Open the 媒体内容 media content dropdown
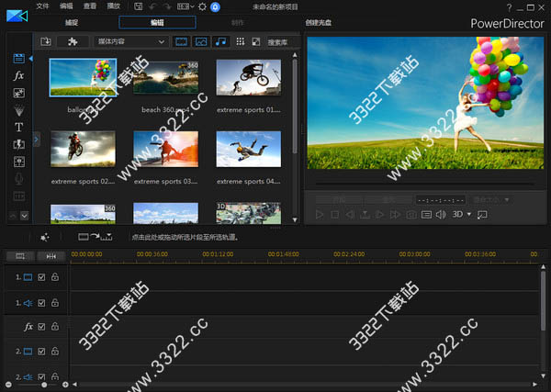Screen dimensions: 551x392 (130, 42)
